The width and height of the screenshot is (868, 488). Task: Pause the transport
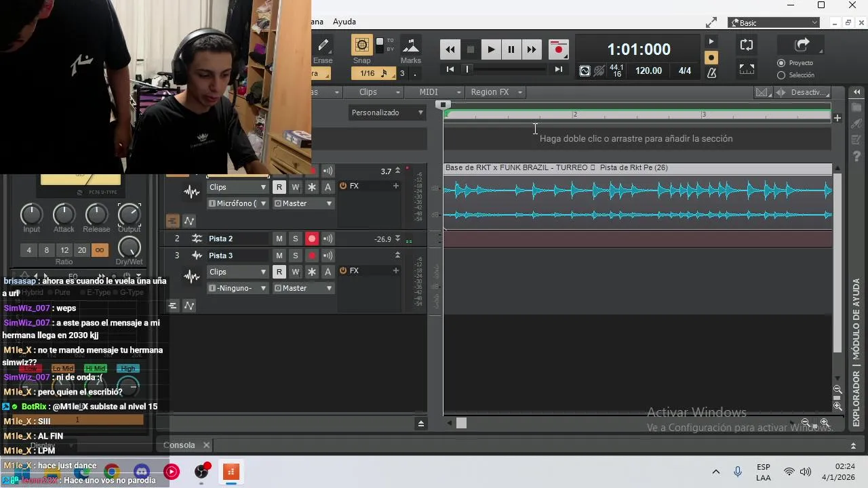tap(511, 49)
